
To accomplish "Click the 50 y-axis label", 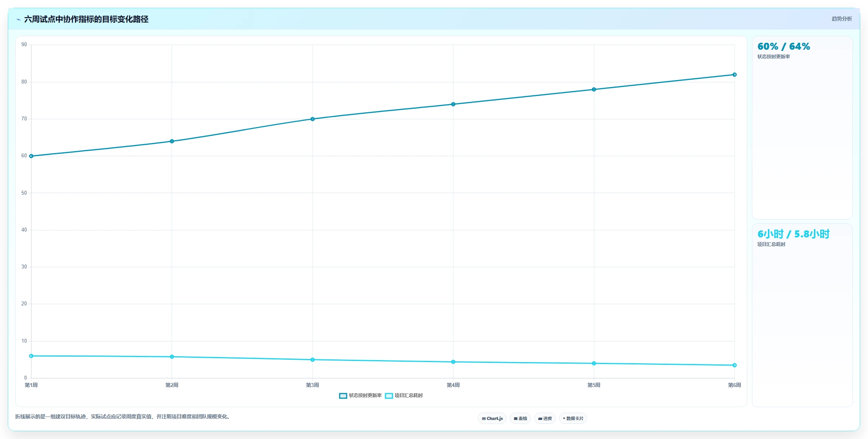I will pyautogui.click(x=24, y=193).
